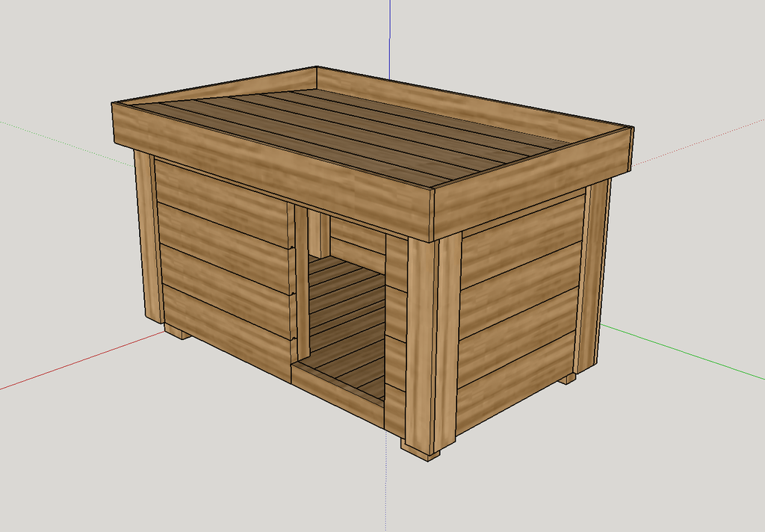Screen dimensions: 765x532
Task: Click the bottom plank of right side wall
Action: [516, 383]
